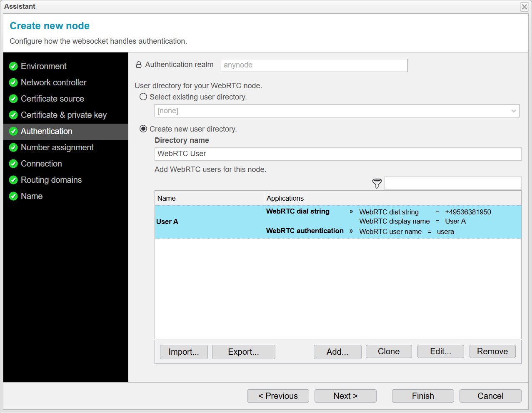Expand the WebRTC dial string chevron

[351, 211]
